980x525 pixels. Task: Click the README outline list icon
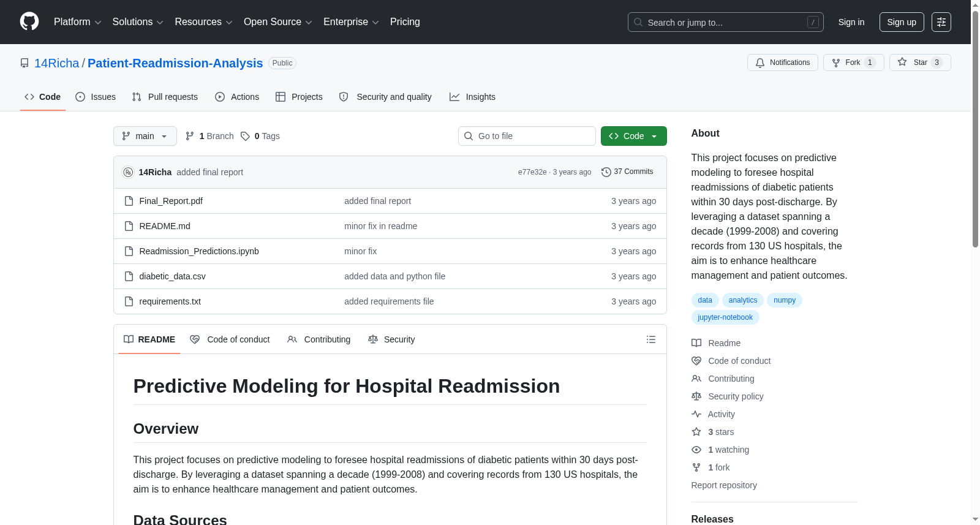(x=651, y=339)
